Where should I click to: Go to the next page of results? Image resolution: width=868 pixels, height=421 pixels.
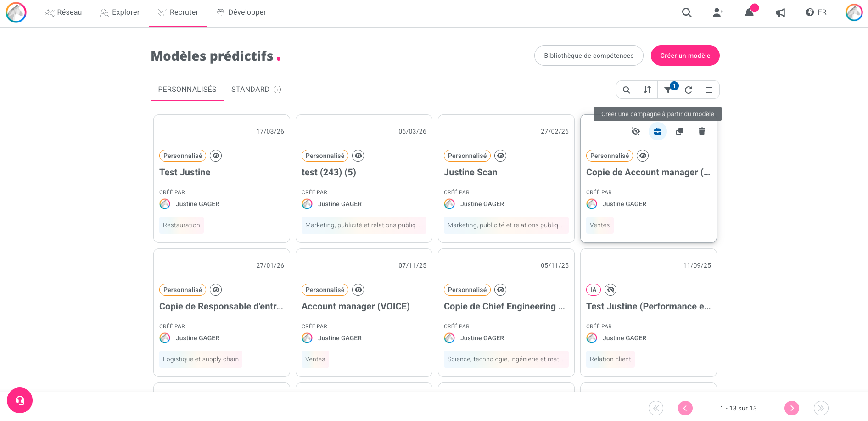pos(791,408)
